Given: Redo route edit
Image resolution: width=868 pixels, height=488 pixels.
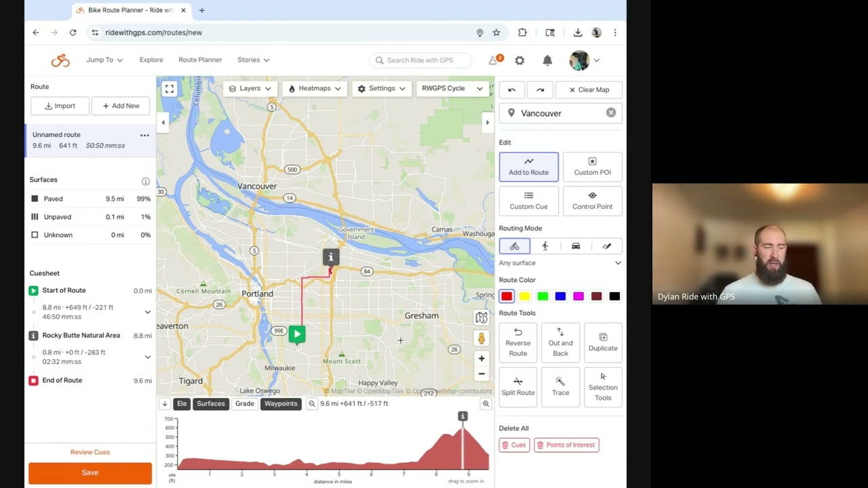Looking at the screenshot, I should coord(540,89).
